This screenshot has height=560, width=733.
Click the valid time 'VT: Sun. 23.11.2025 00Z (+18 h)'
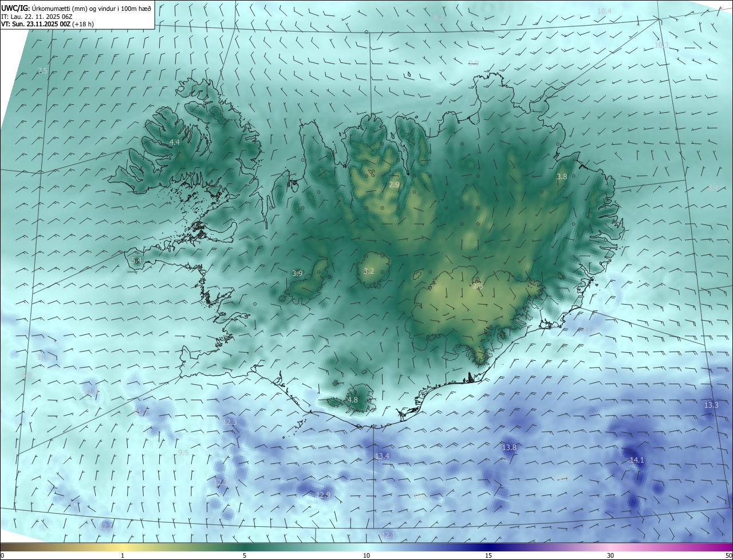click(48, 25)
